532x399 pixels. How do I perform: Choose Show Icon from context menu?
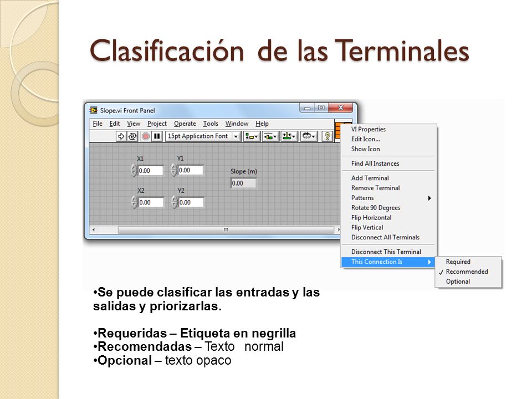388,149
